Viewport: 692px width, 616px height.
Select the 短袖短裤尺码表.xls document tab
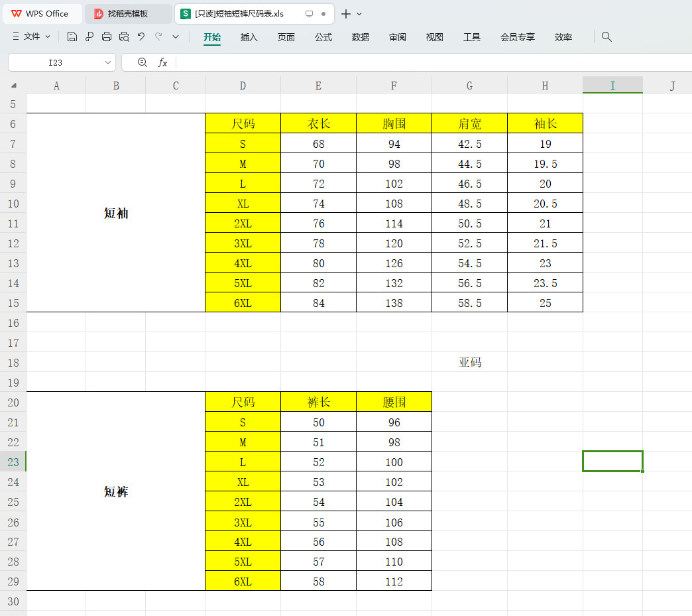(x=255, y=14)
